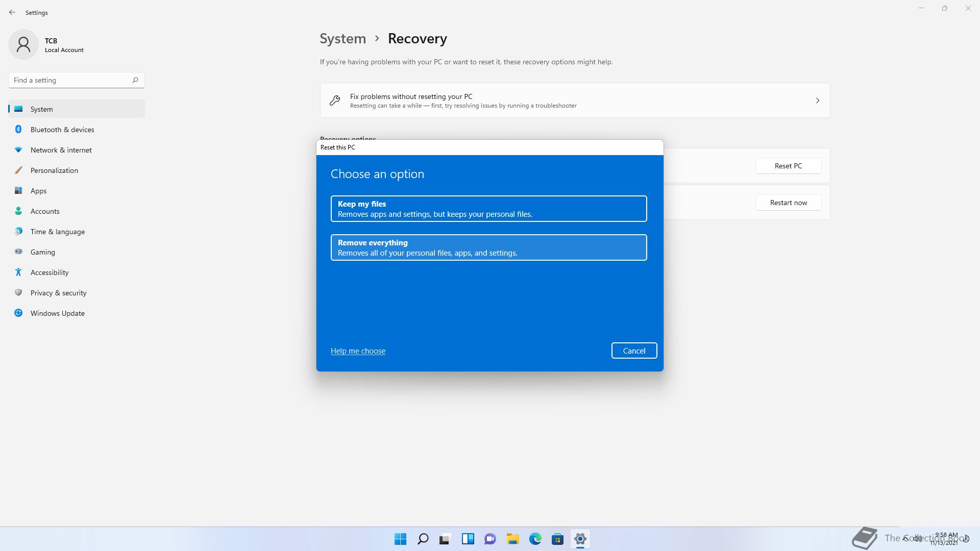
Task: Click the Accessibility figure icon
Action: [18, 272]
